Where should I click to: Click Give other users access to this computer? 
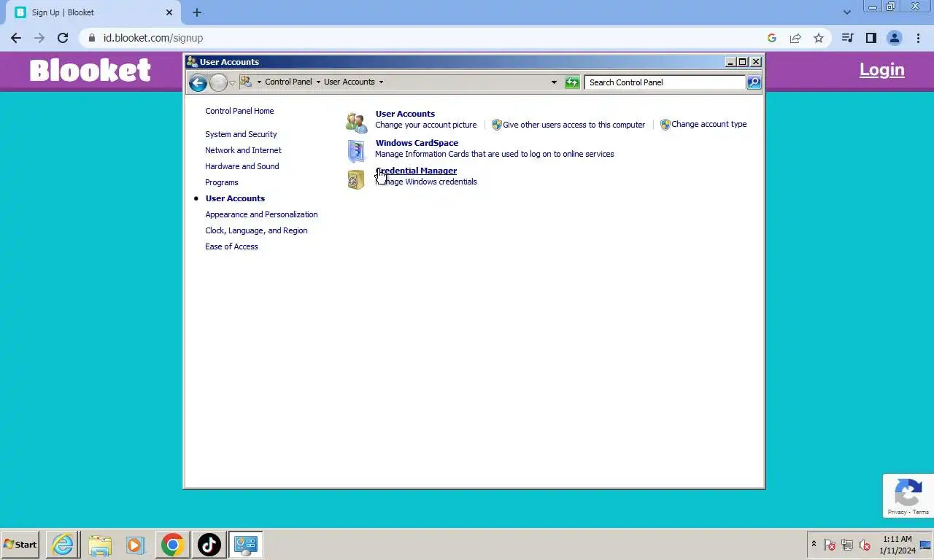click(x=574, y=125)
